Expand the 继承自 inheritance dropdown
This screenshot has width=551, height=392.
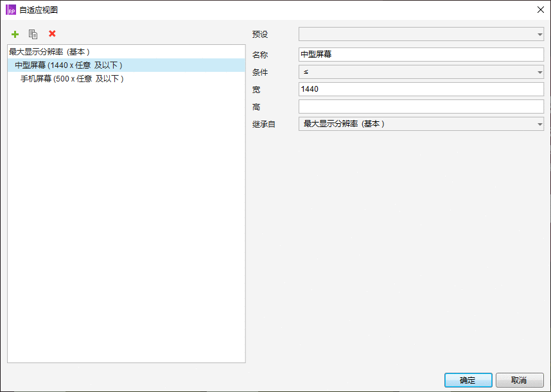pyautogui.click(x=421, y=124)
